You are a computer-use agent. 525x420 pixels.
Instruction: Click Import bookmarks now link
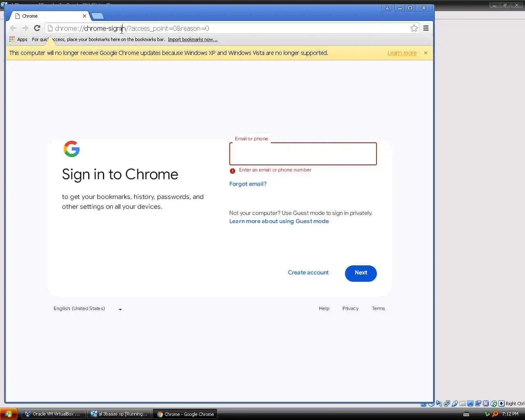point(193,39)
